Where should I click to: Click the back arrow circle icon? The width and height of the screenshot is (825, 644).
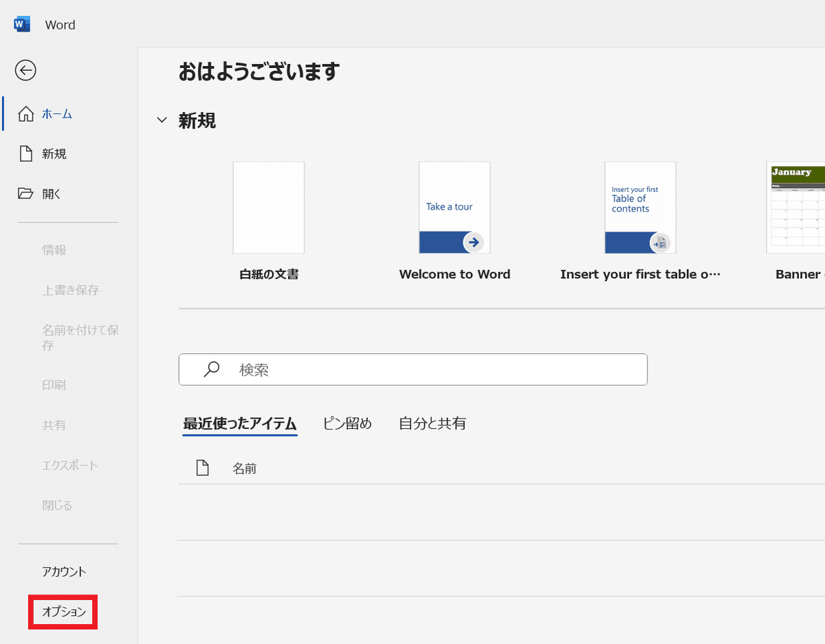pos(25,70)
